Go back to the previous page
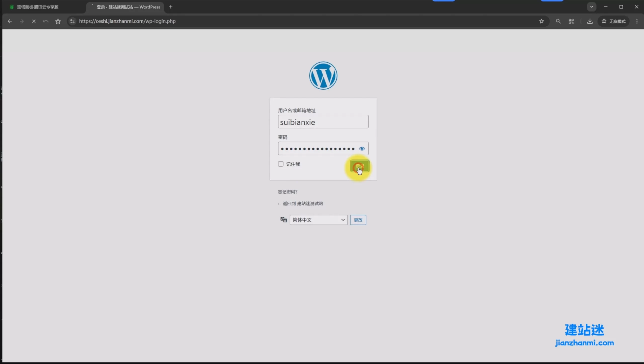The height and width of the screenshot is (364, 644). pyautogui.click(x=10, y=21)
